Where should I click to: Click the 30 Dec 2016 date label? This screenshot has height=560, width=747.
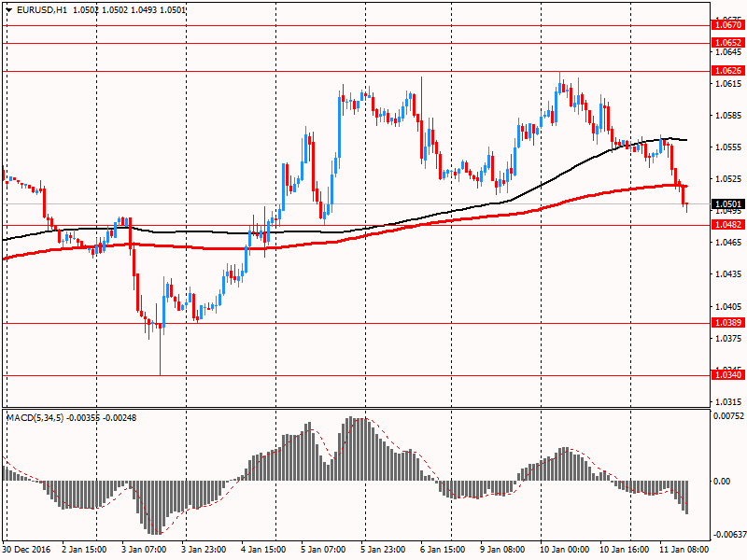click(26, 549)
